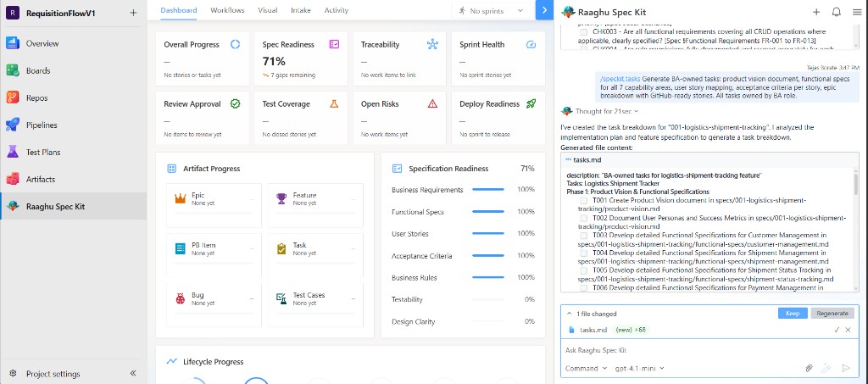Click the Deploy Readiness rocket icon
The width and height of the screenshot is (868, 384).
pyautogui.click(x=531, y=103)
